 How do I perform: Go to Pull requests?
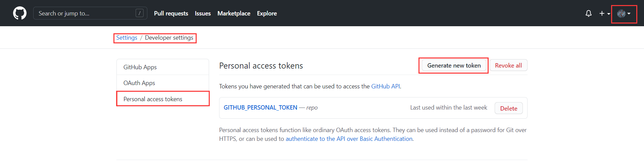point(171,13)
